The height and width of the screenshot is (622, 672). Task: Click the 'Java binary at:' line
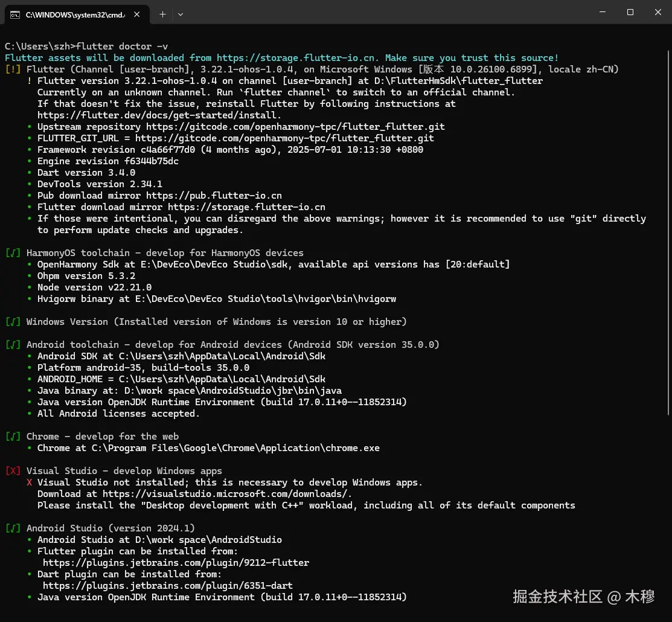pos(190,391)
